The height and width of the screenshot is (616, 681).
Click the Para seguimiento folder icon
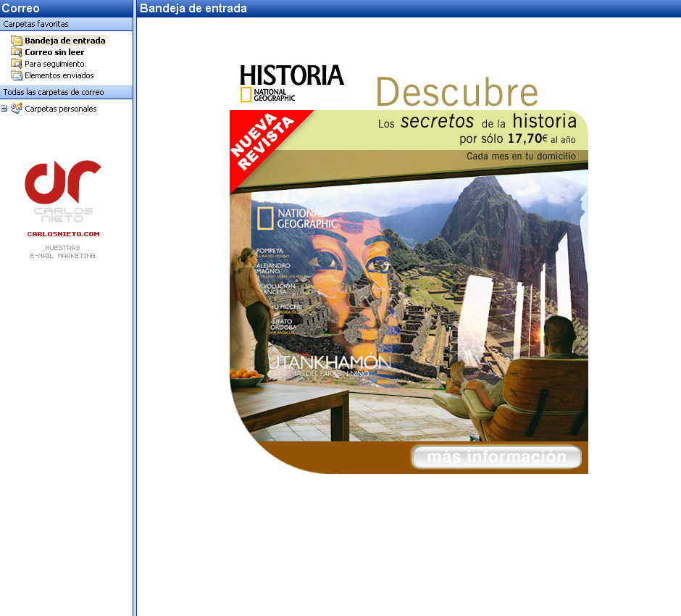(17, 64)
